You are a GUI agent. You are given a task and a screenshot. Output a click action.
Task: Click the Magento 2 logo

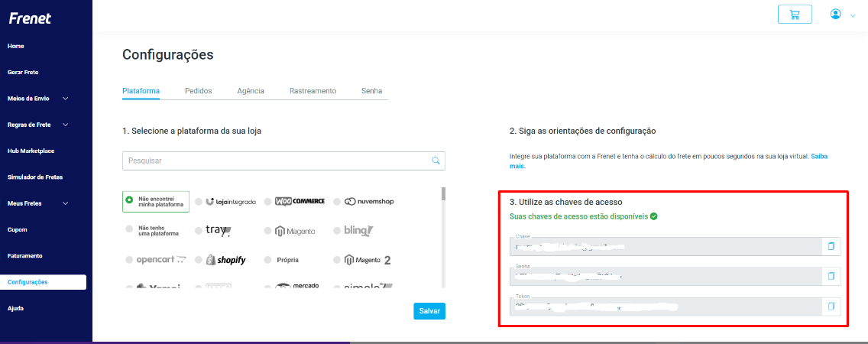click(x=368, y=260)
